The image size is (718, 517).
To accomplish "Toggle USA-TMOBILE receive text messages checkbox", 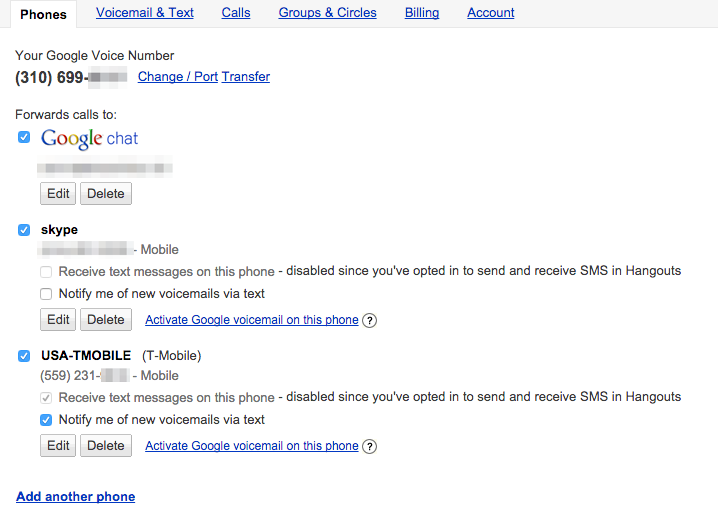I will tap(46, 398).
